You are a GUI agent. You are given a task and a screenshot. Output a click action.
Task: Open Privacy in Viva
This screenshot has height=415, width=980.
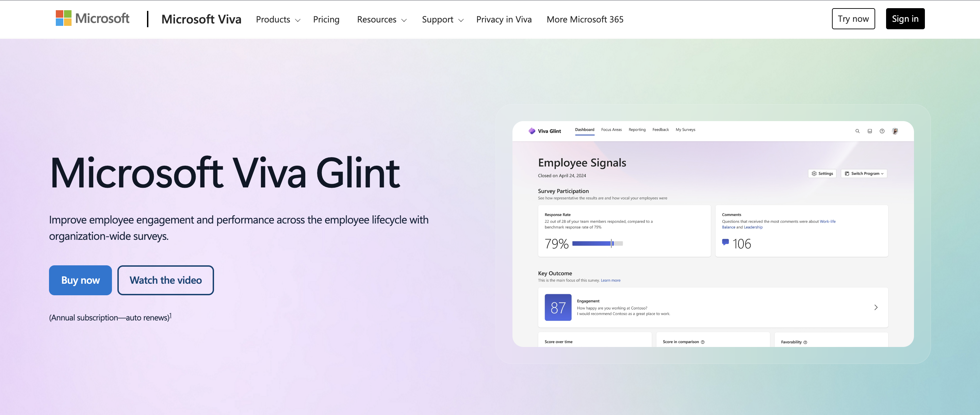504,19
